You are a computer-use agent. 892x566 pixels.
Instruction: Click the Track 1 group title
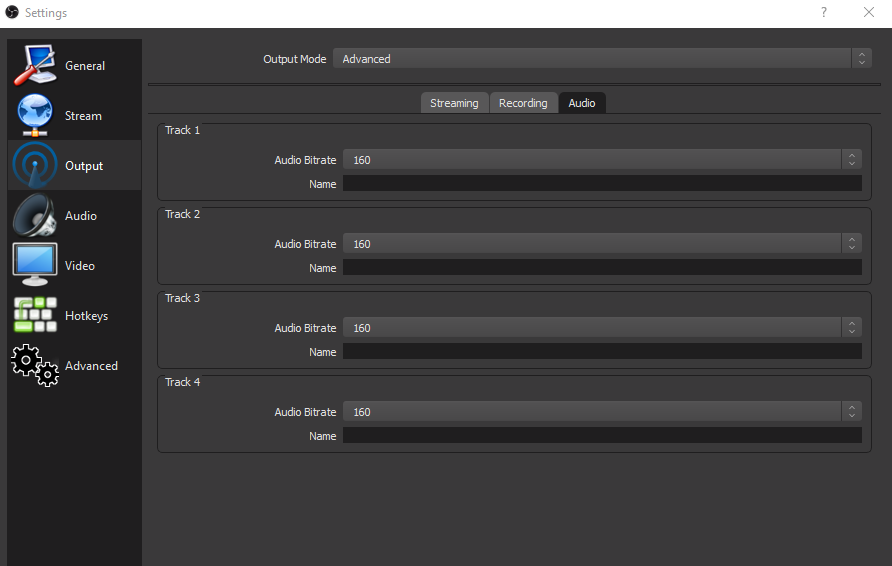pos(183,130)
